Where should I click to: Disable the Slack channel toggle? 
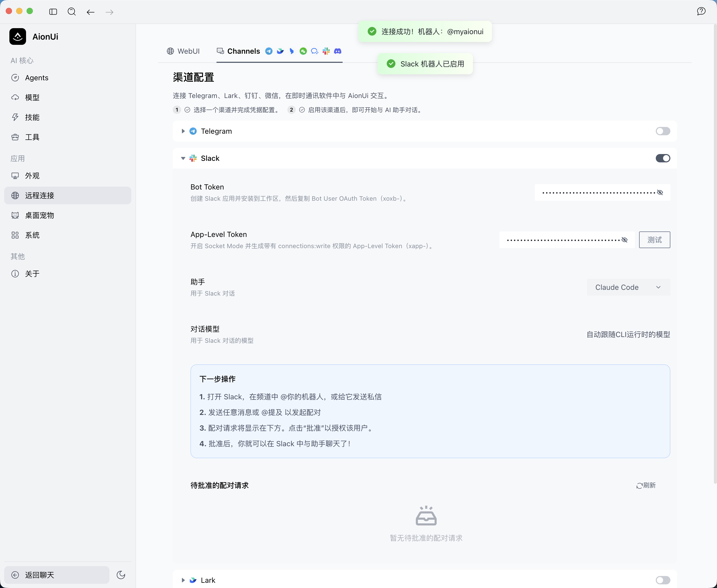tap(663, 158)
